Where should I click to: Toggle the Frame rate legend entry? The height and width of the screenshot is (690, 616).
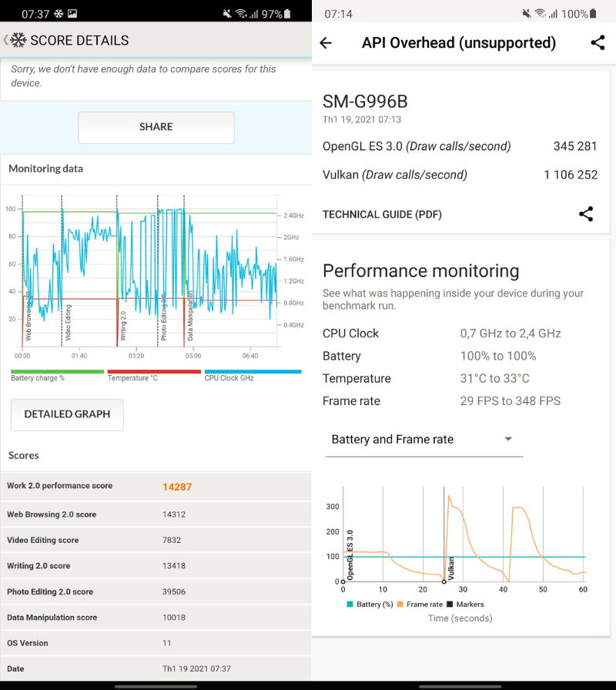pyautogui.click(x=420, y=605)
